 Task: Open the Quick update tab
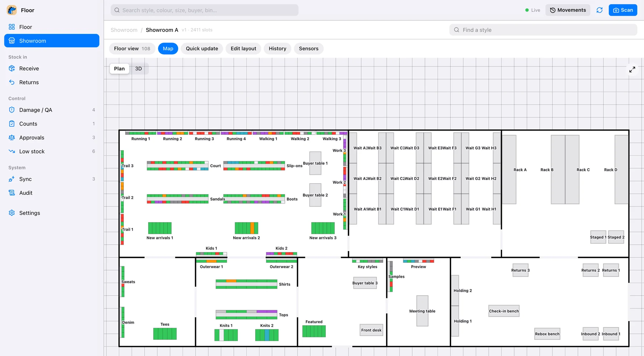202,49
